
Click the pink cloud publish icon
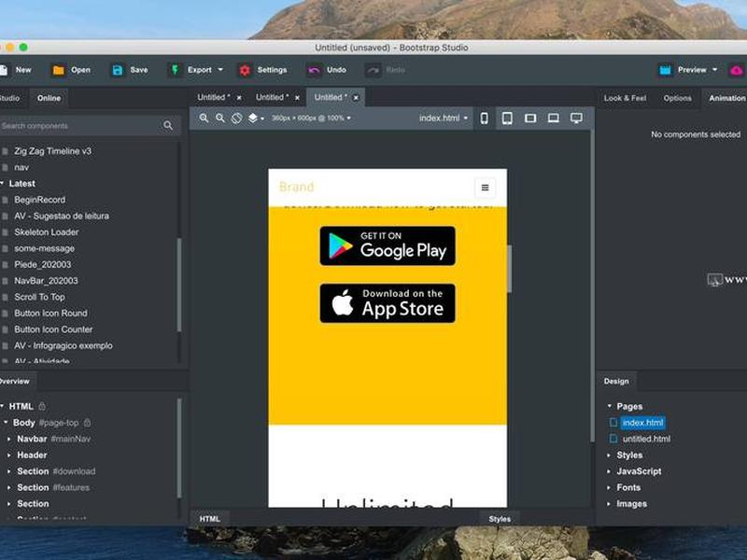[x=736, y=70]
